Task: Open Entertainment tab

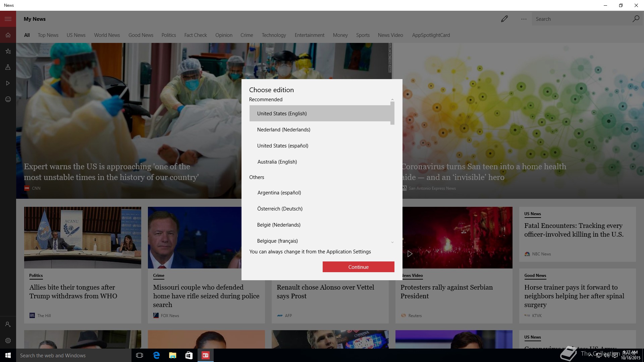Action: click(x=309, y=35)
